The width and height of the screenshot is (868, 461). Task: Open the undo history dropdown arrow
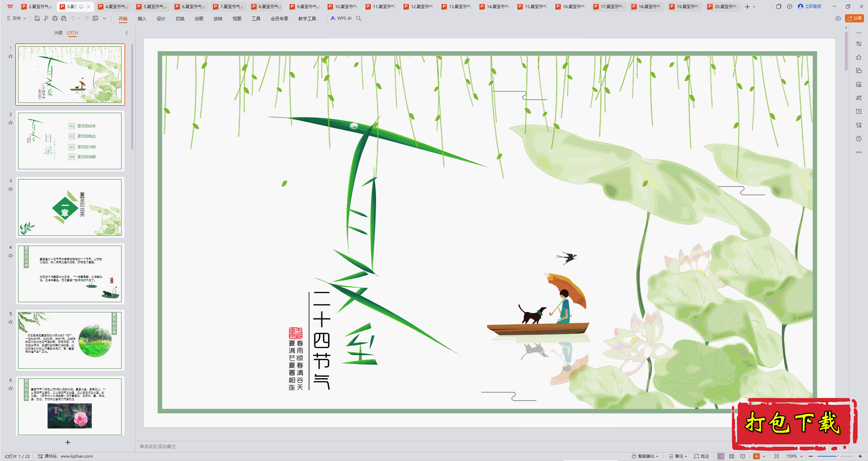coord(79,18)
